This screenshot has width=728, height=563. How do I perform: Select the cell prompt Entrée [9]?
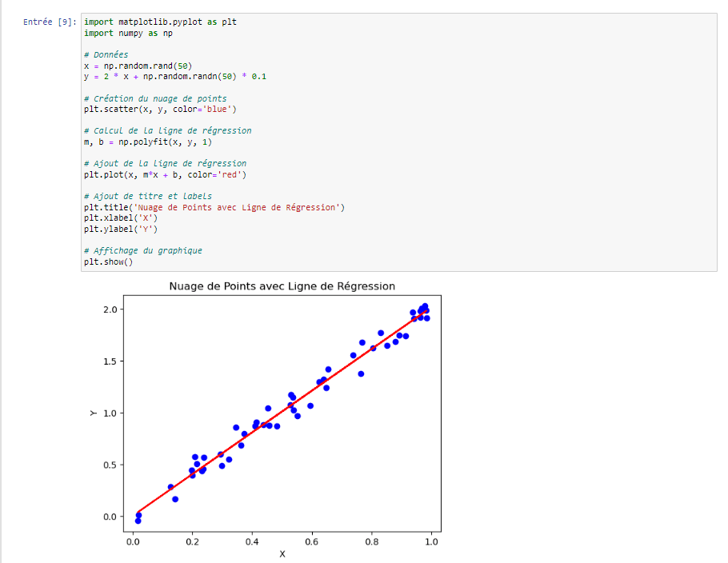click(x=50, y=22)
